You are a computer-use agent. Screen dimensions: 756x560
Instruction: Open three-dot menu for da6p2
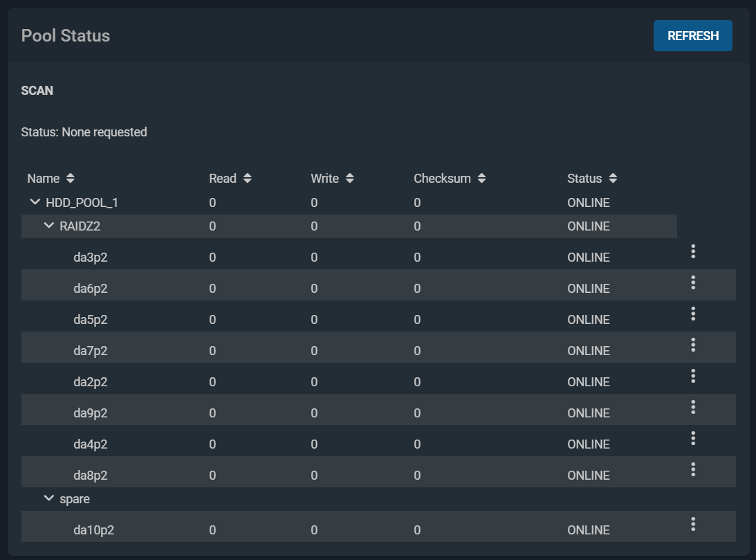tap(692, 282)
